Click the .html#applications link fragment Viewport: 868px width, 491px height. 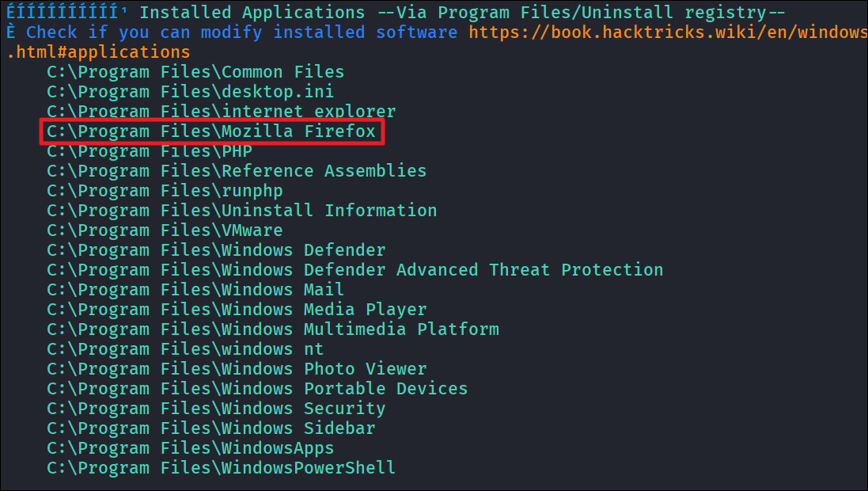point(99,52)
